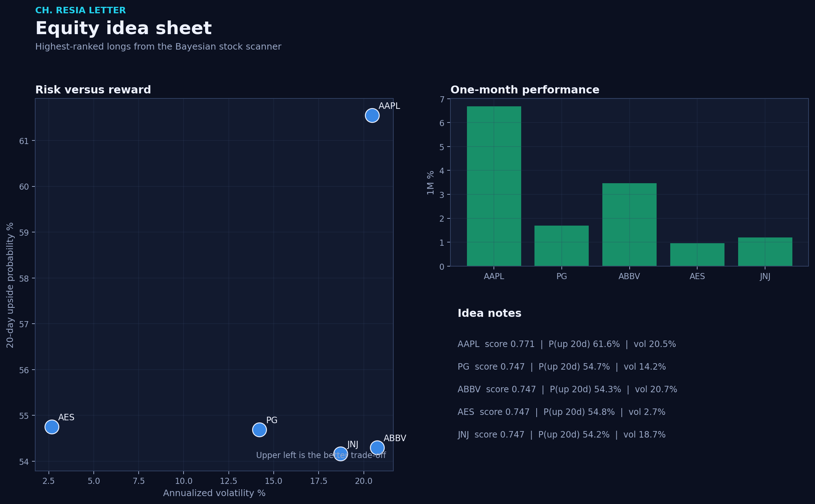
Task: Click the 7 tick on 1M % axis
Action: [442, 99]
